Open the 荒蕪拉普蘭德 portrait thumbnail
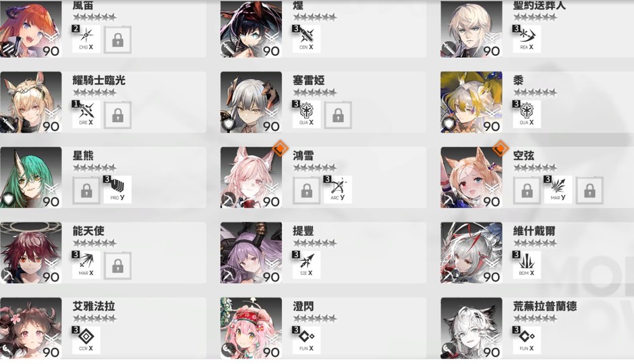The image size is (634, 364). click(471, 328)
